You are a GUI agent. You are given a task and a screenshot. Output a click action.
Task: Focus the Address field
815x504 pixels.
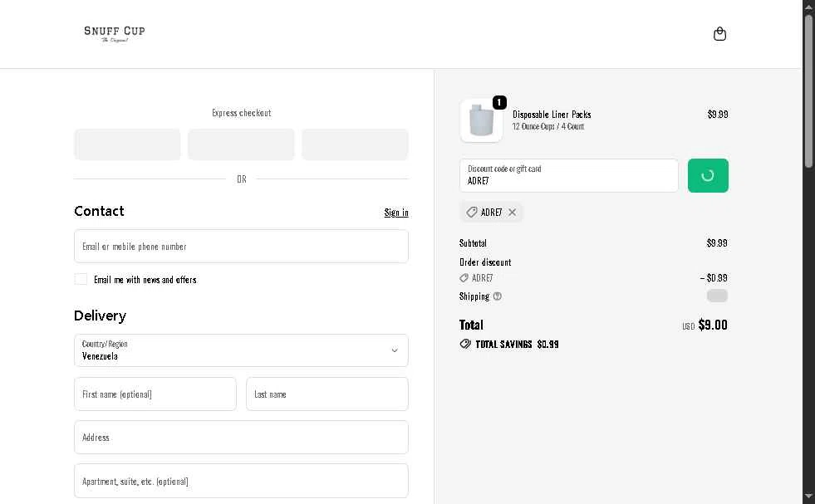(241, 437)
